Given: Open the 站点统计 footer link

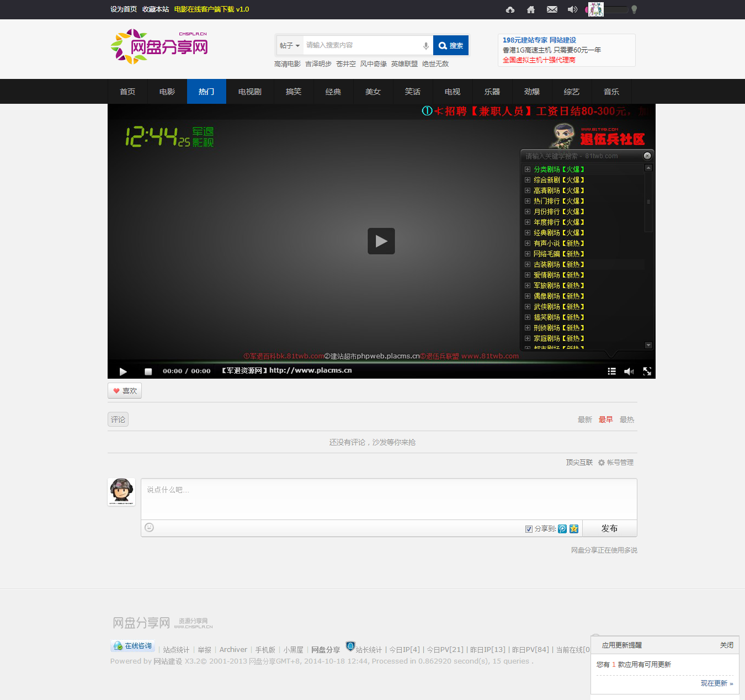Looking at the screenshot, I should pos(176,650).
